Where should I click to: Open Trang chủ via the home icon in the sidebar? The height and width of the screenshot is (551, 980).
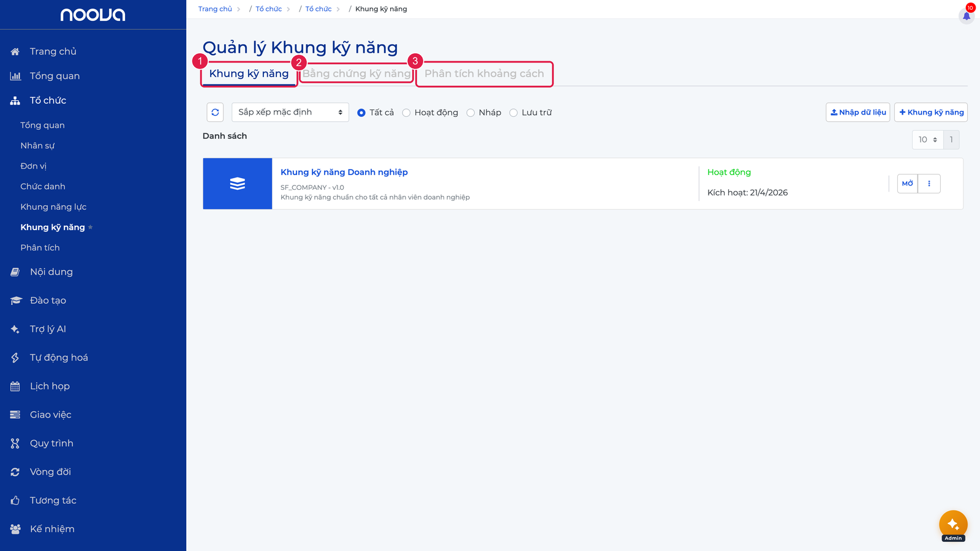click(x=15, y=51)
